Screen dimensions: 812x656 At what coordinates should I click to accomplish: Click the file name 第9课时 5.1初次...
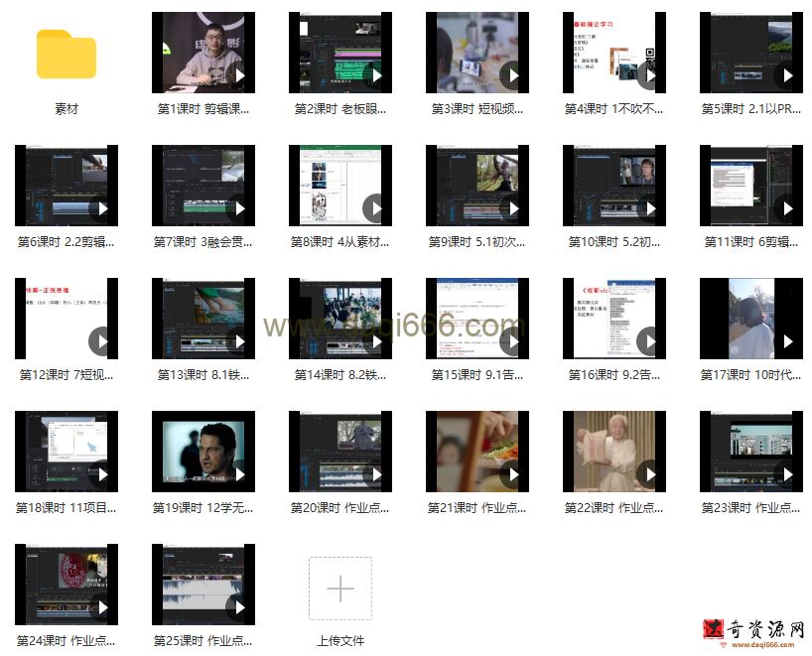(x=477, y=242)
